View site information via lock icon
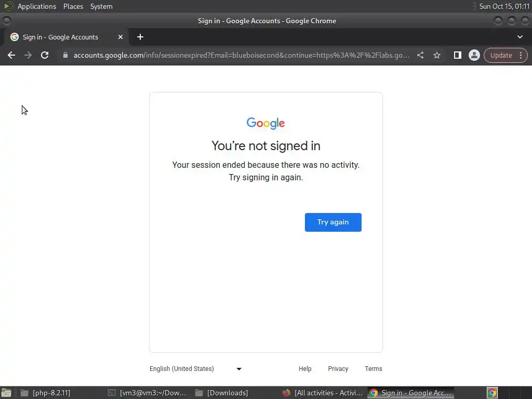 click(x=65, y=55)
